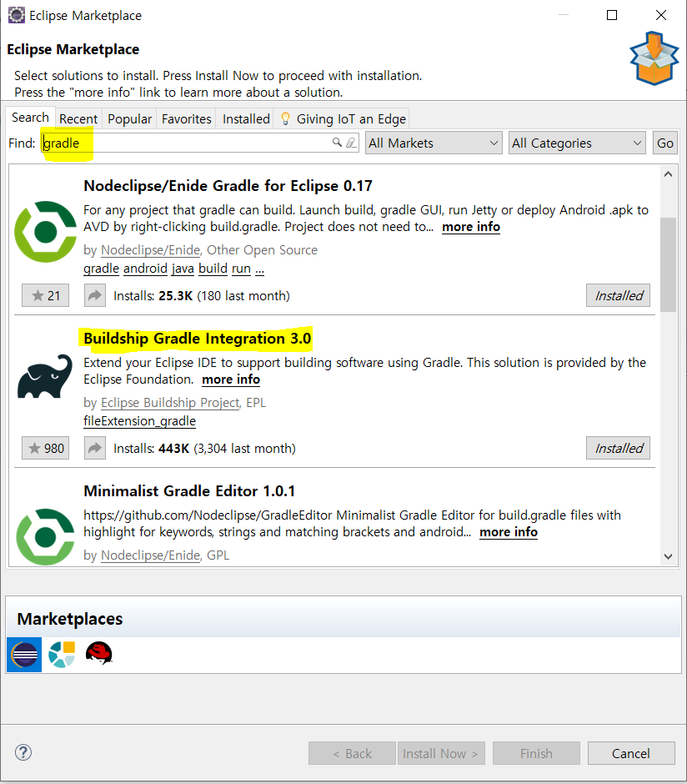Click the Finish button
This screenshot has width=687, height=784.
pos(536,753)
